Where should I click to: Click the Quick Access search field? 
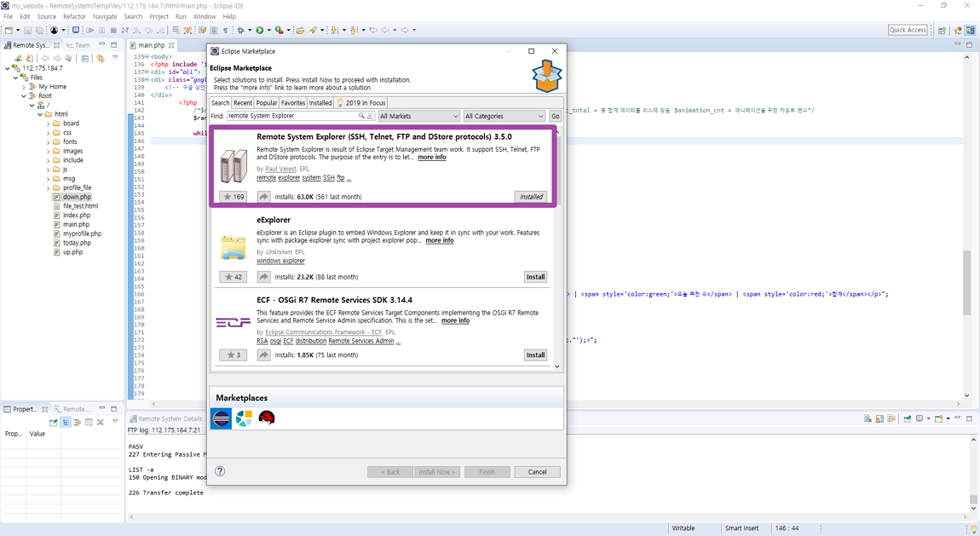pos(908,30)
